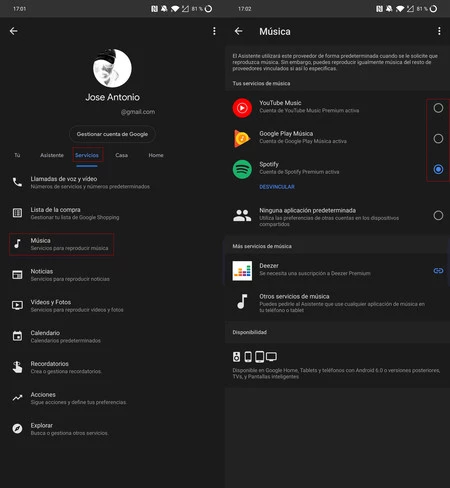Tap the phone availability icon
Image resolution: width=450 pixels, height=488 pixels.
(x=248, y=357)
